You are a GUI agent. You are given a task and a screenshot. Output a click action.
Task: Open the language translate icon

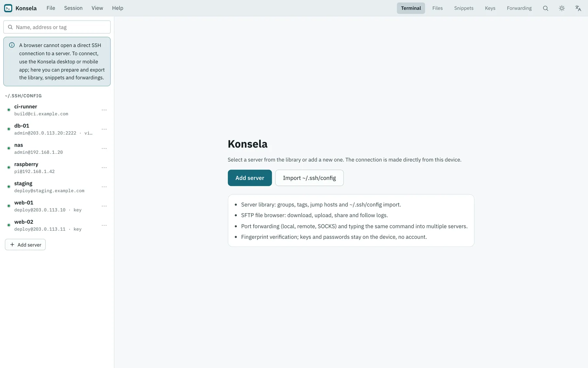578,8
